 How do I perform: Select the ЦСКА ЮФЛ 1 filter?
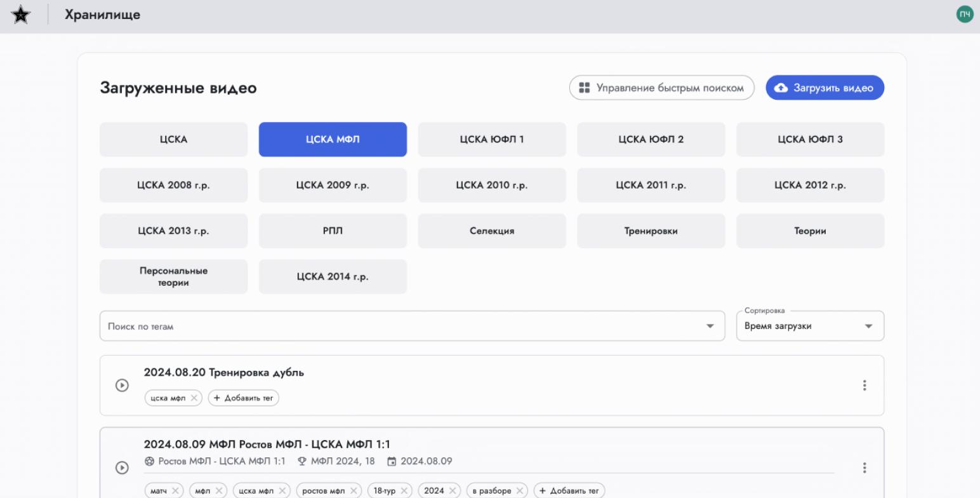tap(492, 139)
